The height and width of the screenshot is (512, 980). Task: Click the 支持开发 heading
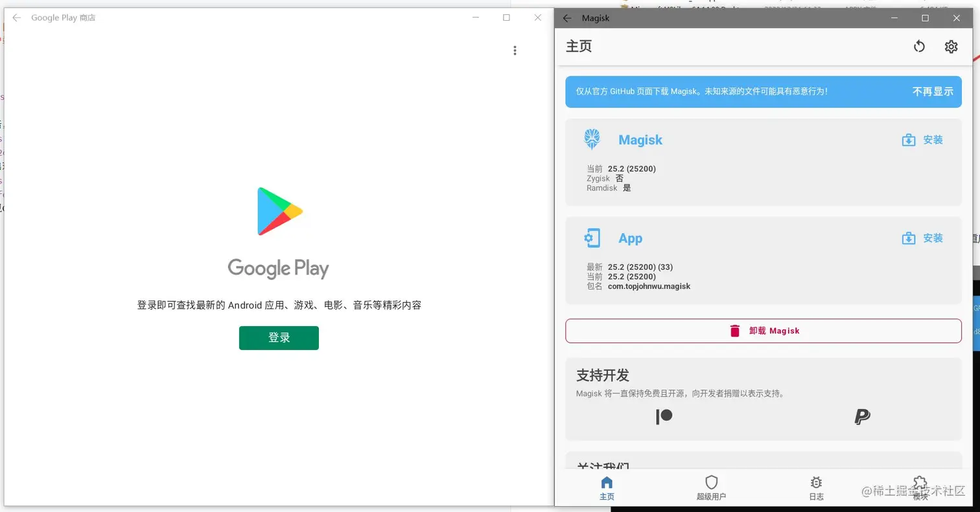pyautogui.click(x=603, y=375)
